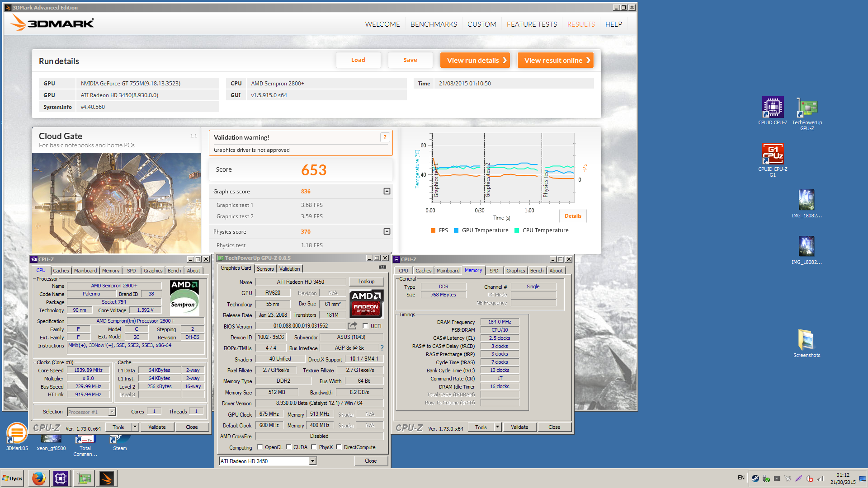Open Total Commander desktop shortcut
Image resolution: width=868 pixels, height=488 pixels.
(85, 446)
